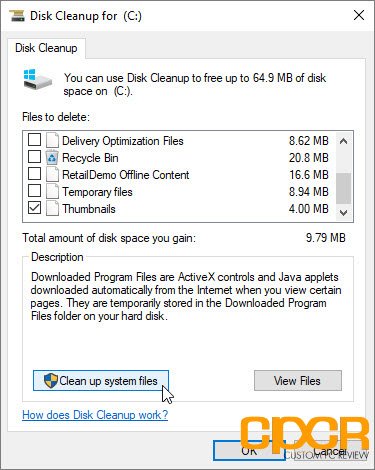
Task: Click the Temporary files page icon
Action: 52,192
